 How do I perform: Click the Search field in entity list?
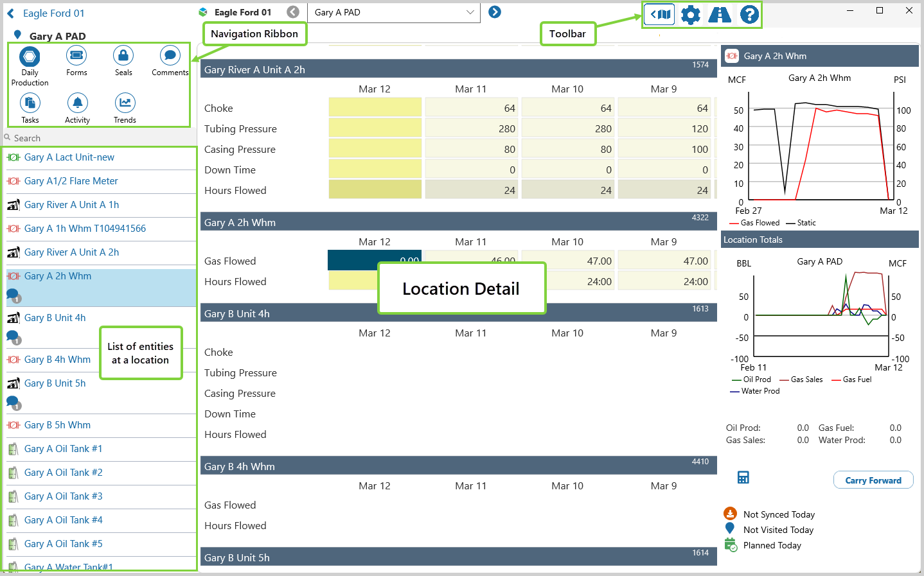[x=96, y=138]
